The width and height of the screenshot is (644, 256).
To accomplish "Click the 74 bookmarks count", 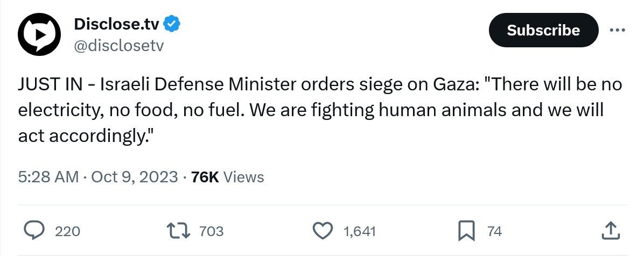I will pos(494,232).
